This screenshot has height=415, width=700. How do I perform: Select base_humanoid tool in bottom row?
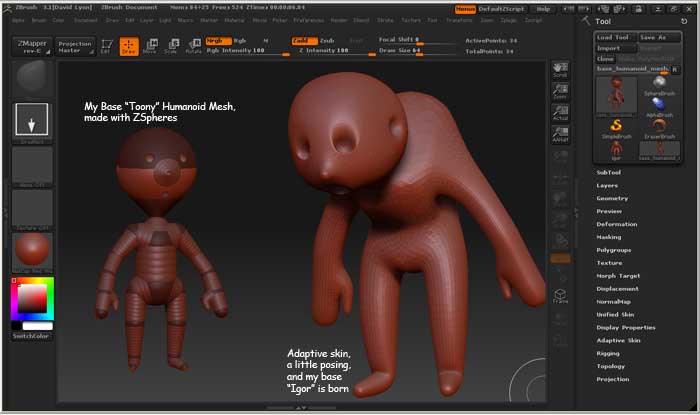pyautogui.click(x=659, y=151)
